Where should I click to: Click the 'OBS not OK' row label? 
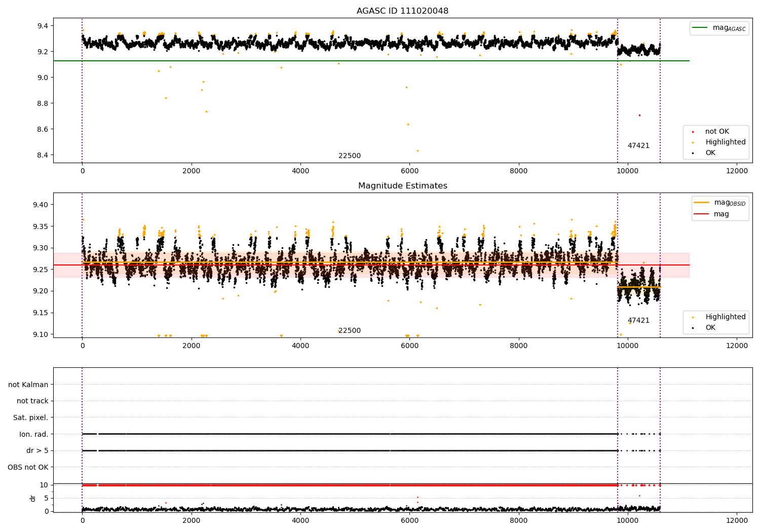coord(28,467)
